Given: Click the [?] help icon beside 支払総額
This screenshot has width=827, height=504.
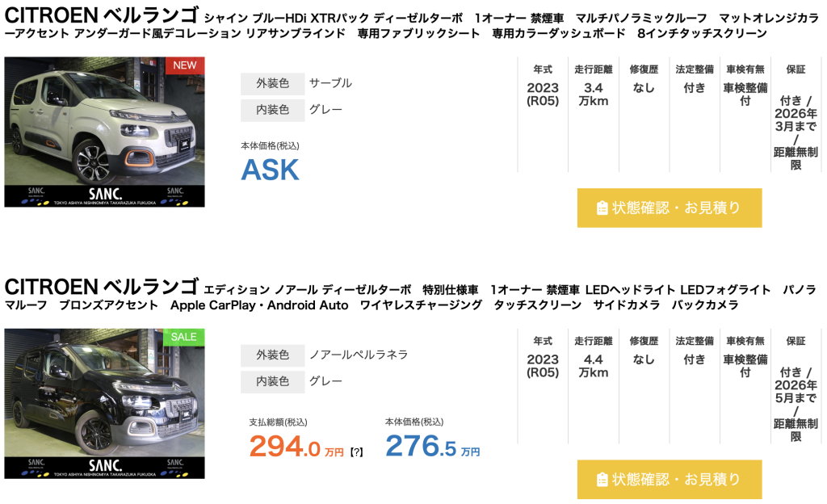Looking at the screenshot, I should [x=356, y=452].
